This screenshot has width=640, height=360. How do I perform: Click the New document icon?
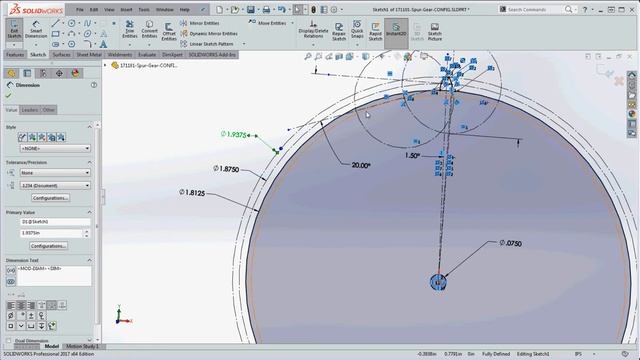coord(220,9)
